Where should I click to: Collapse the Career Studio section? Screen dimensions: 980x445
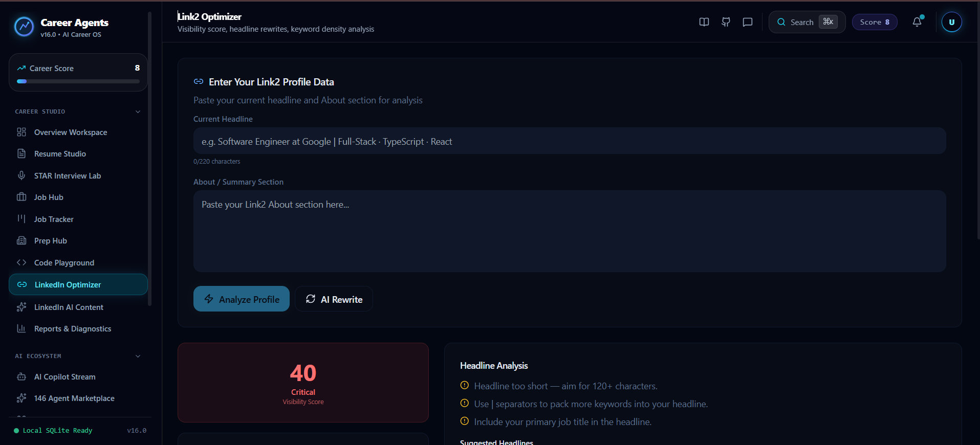coord(138,112)
